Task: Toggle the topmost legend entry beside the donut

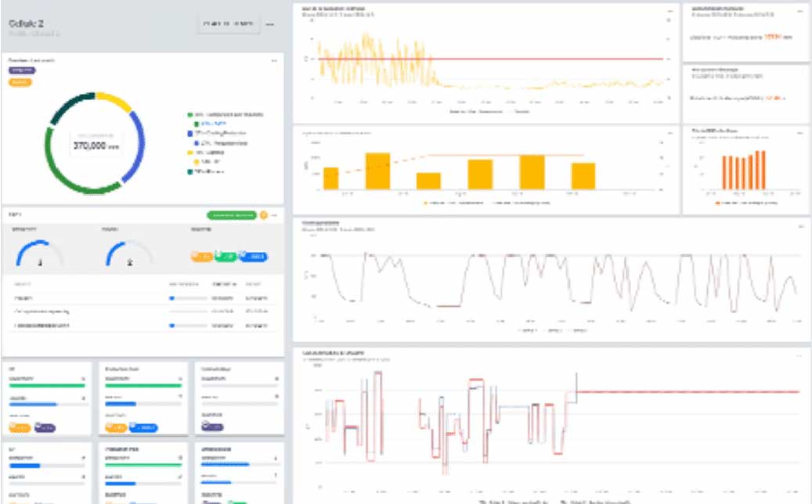Action: coord(226,114)
